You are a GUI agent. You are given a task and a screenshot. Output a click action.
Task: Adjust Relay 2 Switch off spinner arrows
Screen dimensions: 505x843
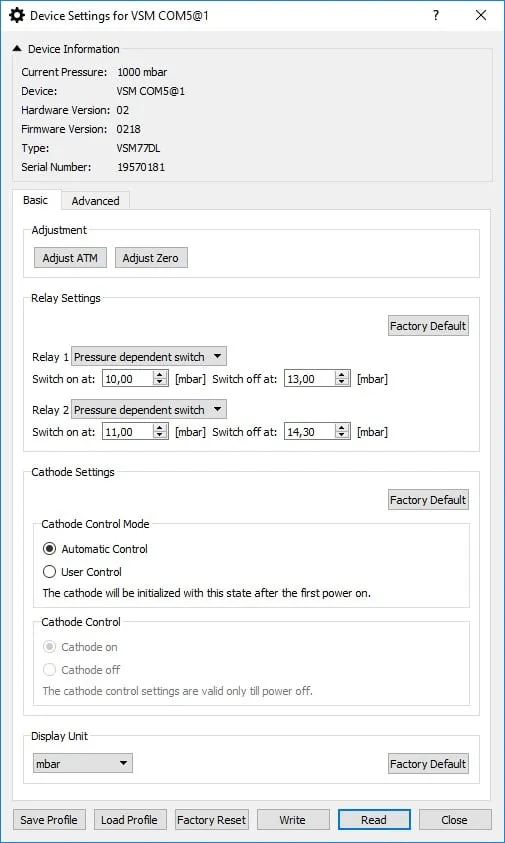(x=342, y=432)
